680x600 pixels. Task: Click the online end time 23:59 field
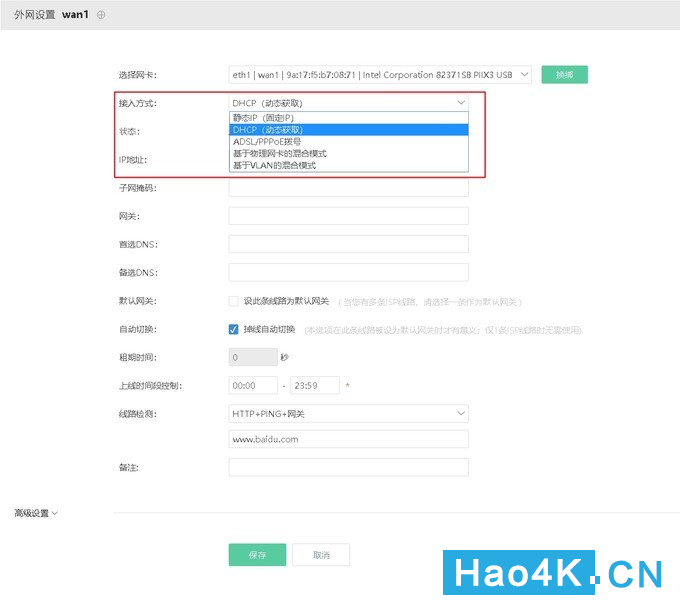point(315,385)
